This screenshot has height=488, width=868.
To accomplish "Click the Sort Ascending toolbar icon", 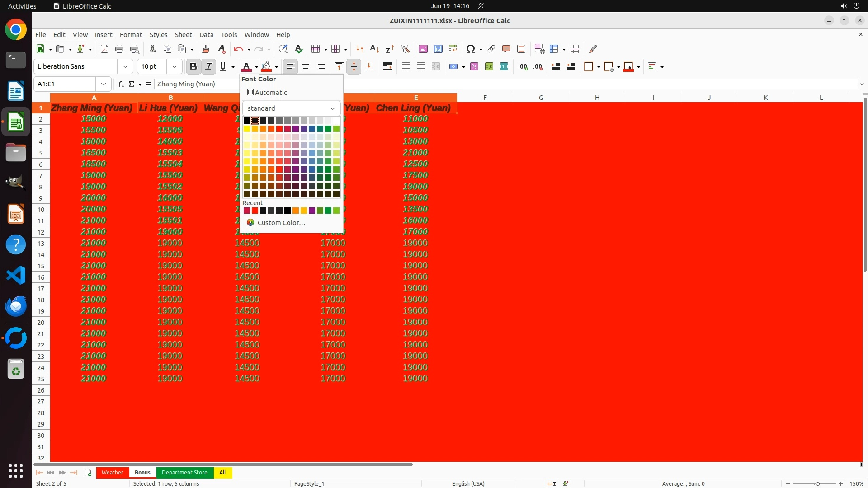I will pos(374,49).
